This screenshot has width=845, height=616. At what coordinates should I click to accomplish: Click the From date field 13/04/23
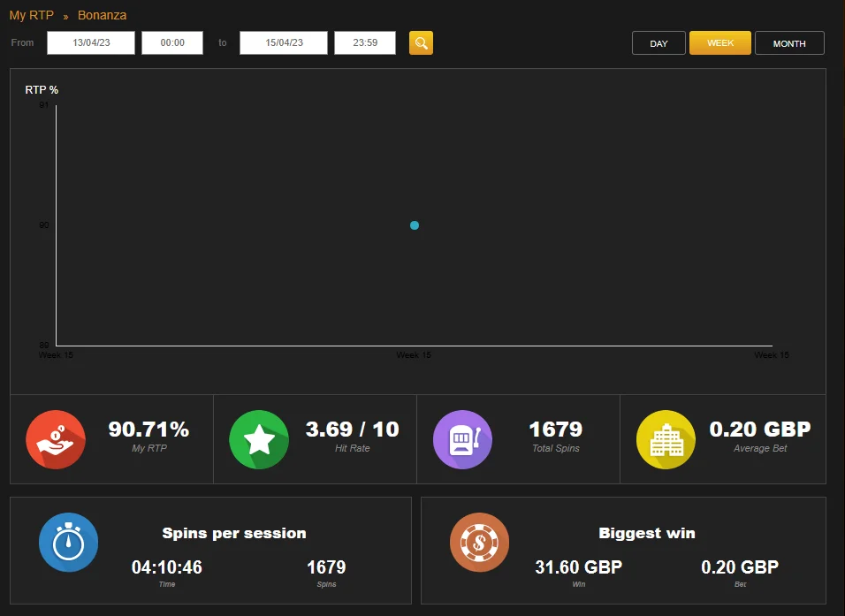click(91, 42)
